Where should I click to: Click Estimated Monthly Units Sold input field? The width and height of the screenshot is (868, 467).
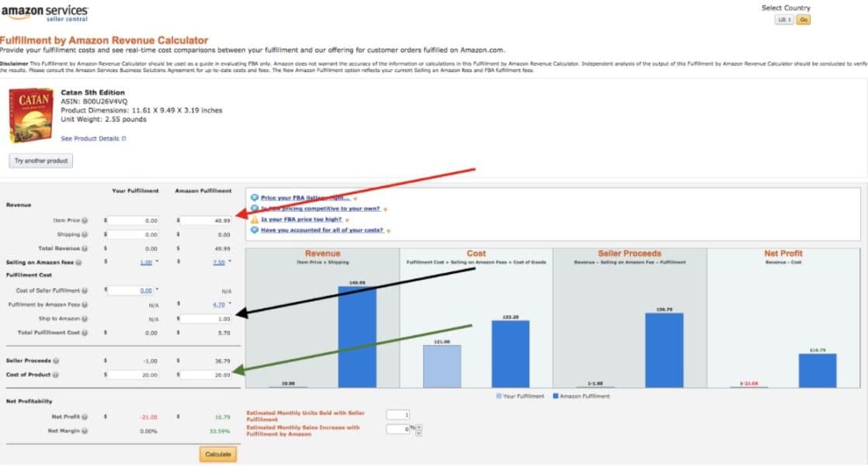[x=398, y=415]
